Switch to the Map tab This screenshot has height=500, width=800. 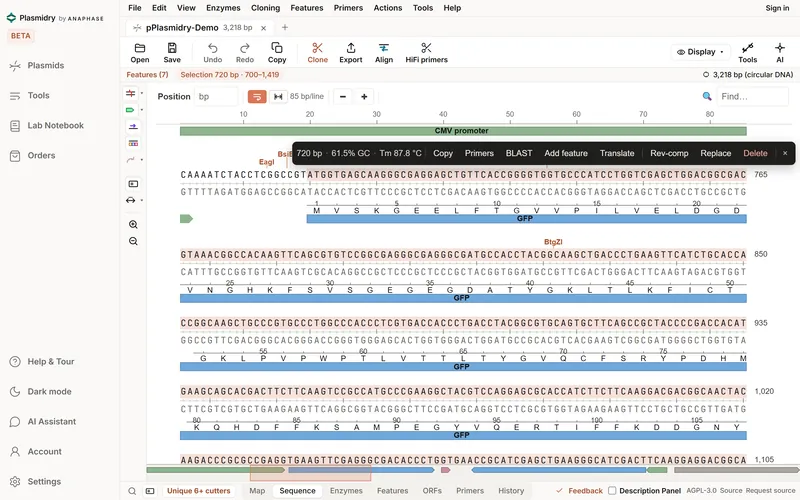point(257,491)
